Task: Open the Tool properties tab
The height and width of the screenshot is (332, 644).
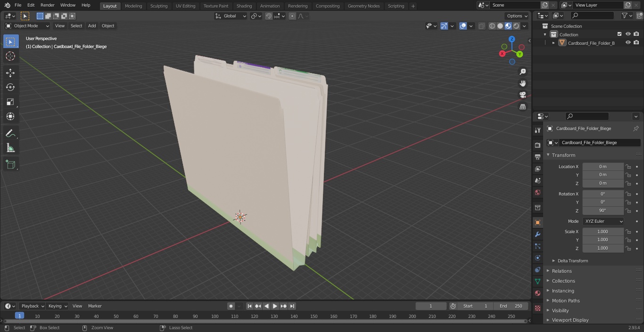Action: [537, 130]
